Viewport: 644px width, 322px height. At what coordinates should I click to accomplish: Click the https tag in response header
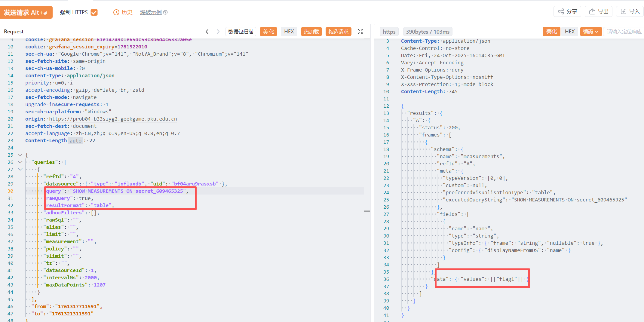click(389, 32)
